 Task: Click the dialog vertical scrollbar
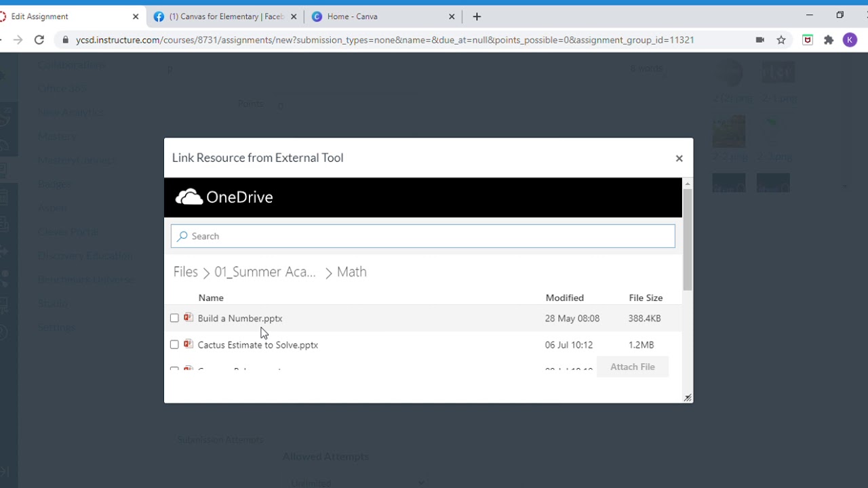[x=688, y=240]
